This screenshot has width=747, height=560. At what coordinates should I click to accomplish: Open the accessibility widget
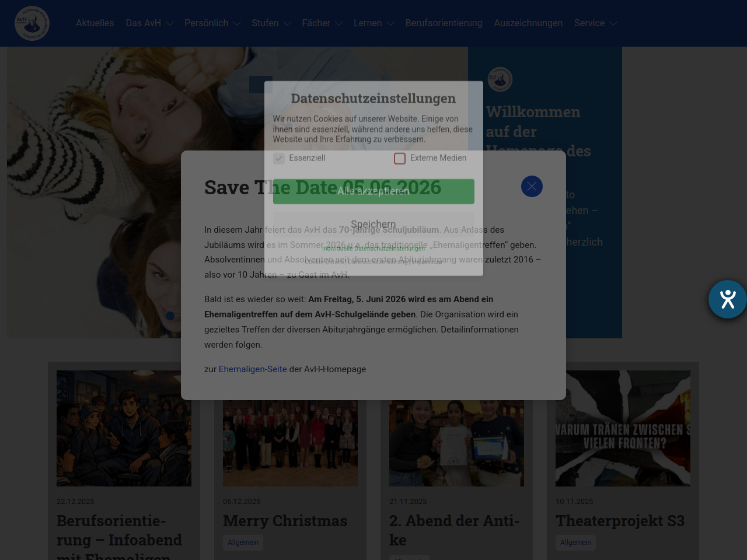coord(727,299)
